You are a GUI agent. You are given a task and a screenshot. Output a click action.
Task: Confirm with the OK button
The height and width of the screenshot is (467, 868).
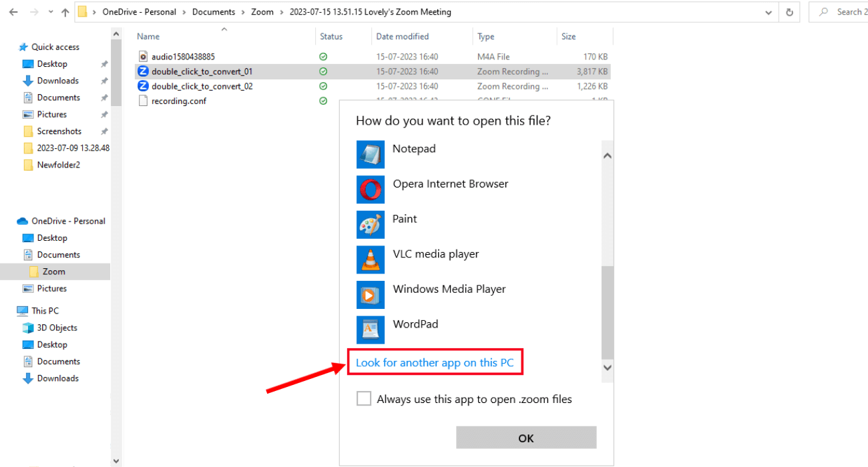(526, 438)
